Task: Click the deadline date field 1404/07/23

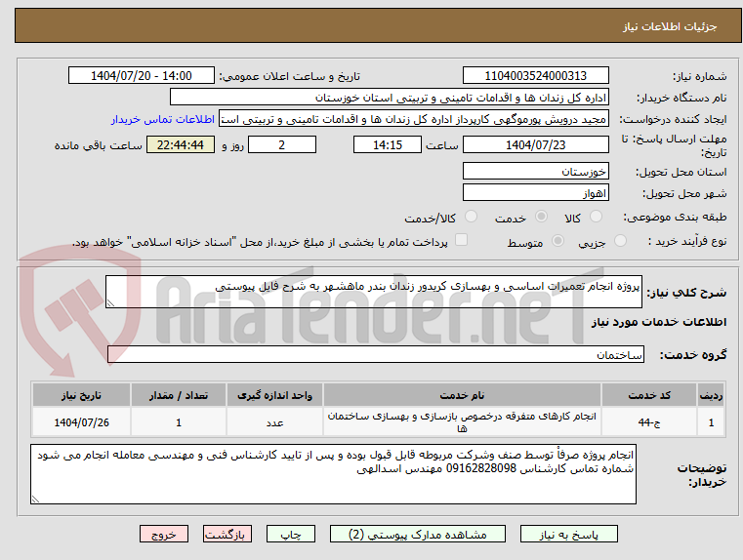Action: 535,144
